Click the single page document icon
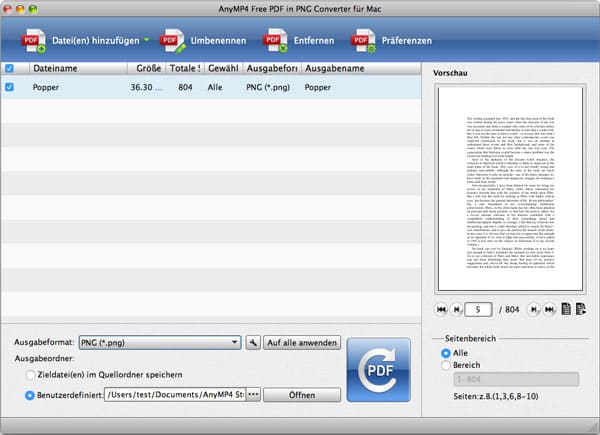 point(566,309)
